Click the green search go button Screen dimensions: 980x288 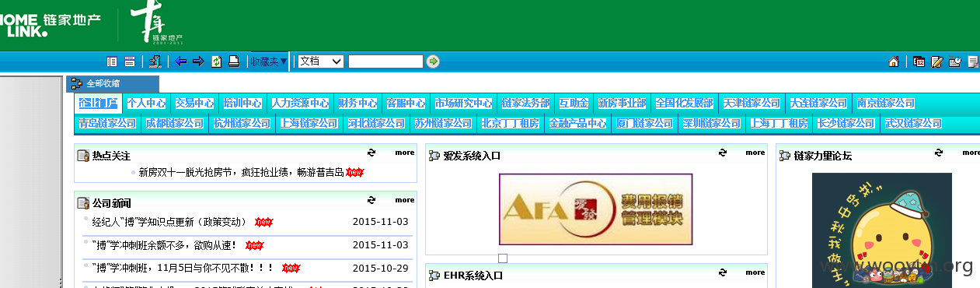pyautogui.click(x=433, y=61)
